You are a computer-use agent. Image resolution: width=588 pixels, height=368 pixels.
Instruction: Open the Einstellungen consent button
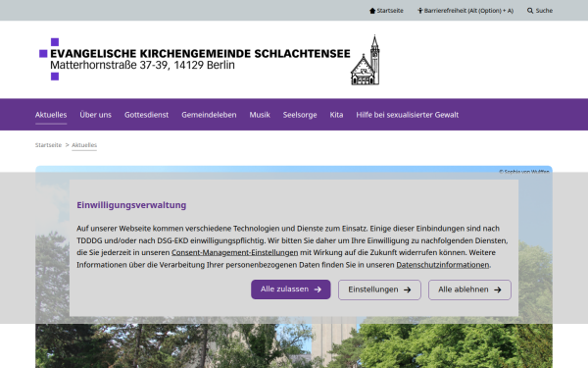[x=379, y=289]
